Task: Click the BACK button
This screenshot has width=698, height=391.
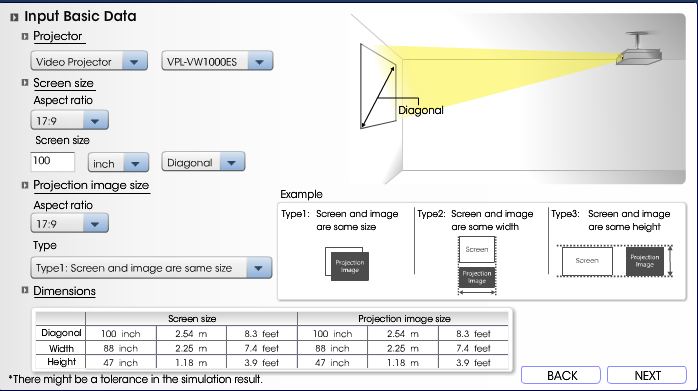Action: click(561, 375)
